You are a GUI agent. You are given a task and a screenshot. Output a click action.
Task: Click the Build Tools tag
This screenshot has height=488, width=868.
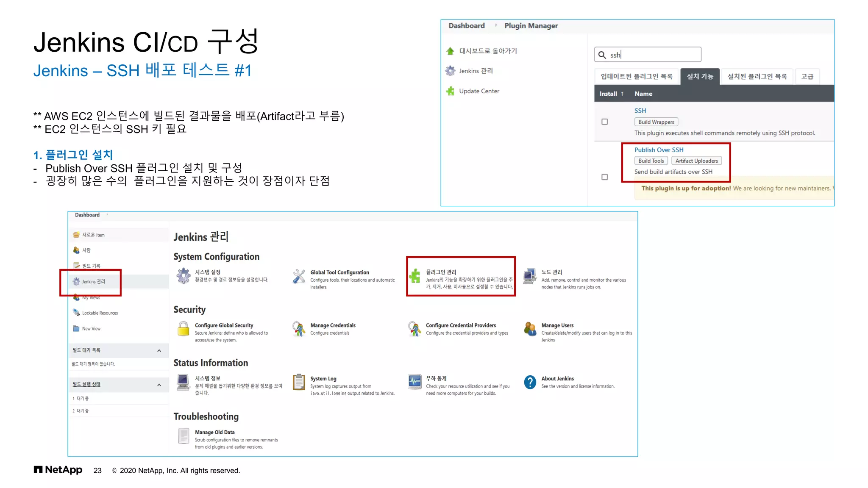coord(651,161)
